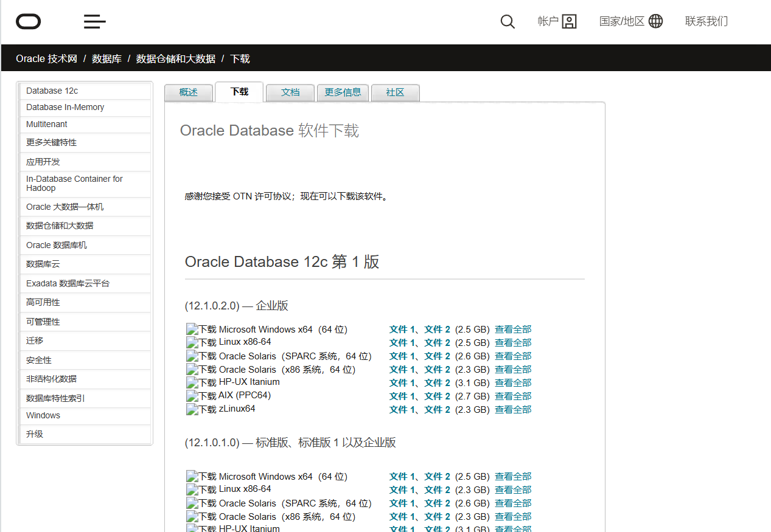Open the 更多信息 tab
The image size is (771, 532).
[343, 92]
